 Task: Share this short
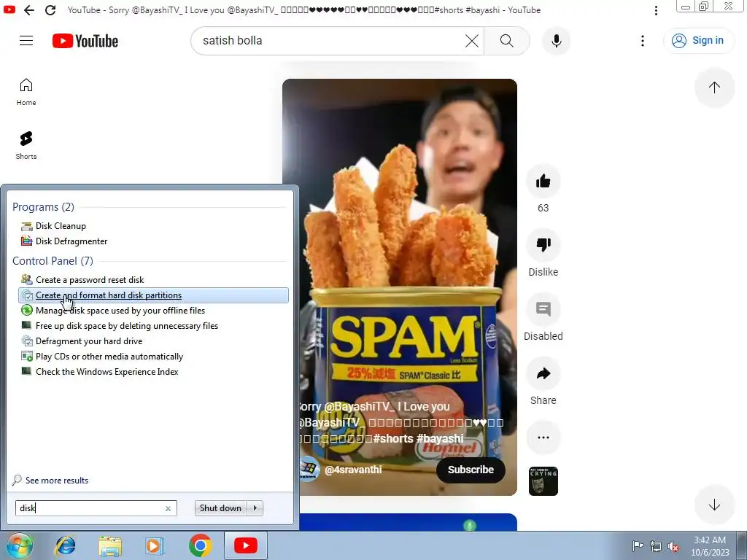[543, 374]
